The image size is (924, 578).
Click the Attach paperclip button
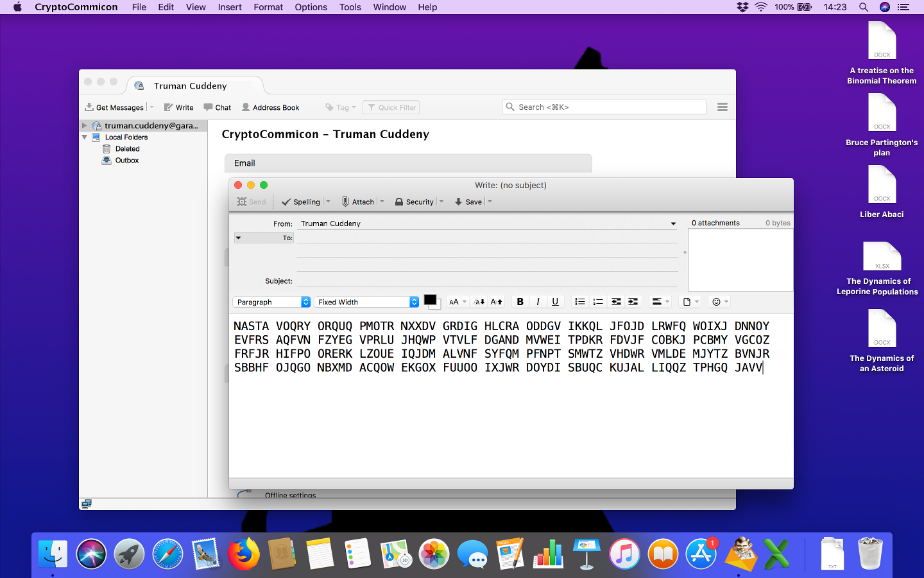click(358, 202)
